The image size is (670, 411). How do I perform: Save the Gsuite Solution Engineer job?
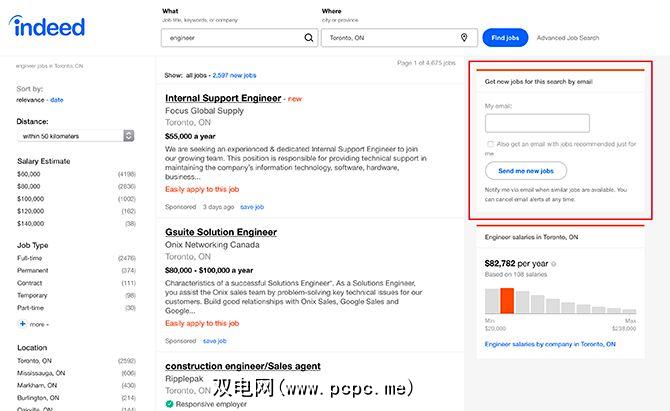(x=213, y=340)
